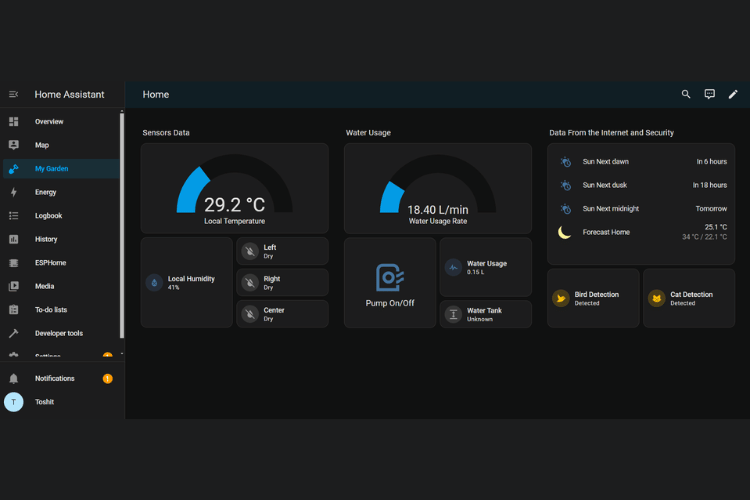750x500 pixels.
Task: Click the Sun Next midnight label
Action: click(610, 209)
